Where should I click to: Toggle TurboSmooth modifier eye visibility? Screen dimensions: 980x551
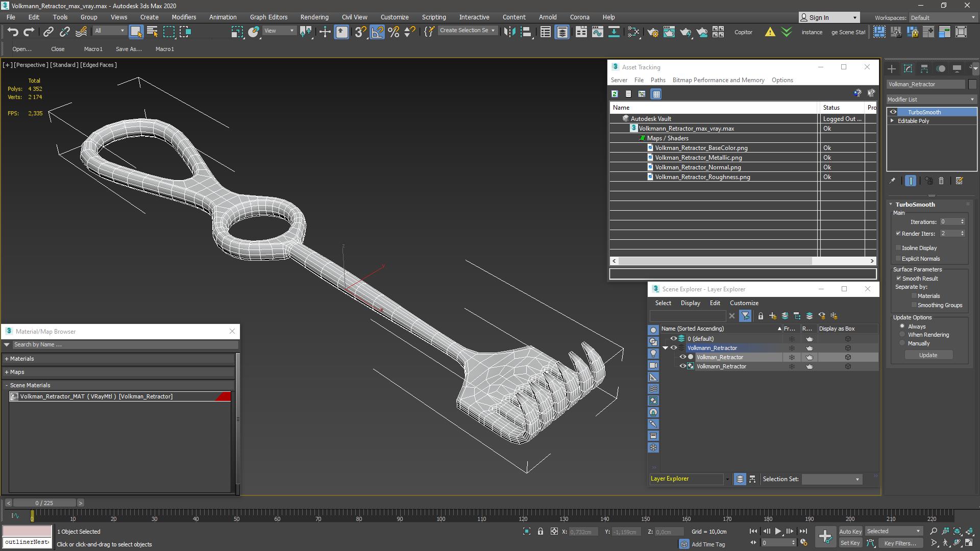(893, 112)
